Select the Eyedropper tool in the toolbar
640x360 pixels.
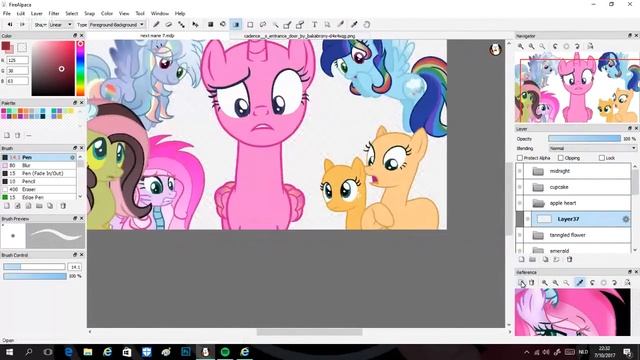(353, 24)
